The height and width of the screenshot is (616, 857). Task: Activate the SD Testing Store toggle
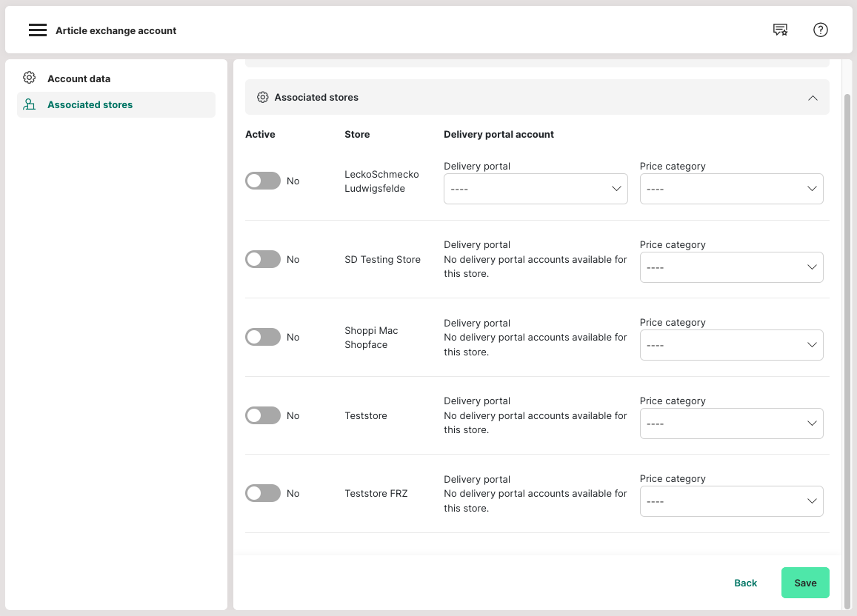point(263,259)
